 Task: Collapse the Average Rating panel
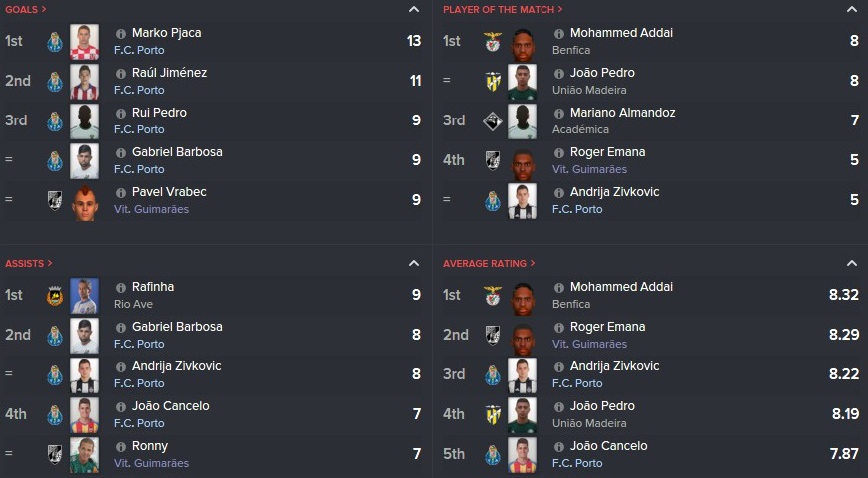[851, 263]
